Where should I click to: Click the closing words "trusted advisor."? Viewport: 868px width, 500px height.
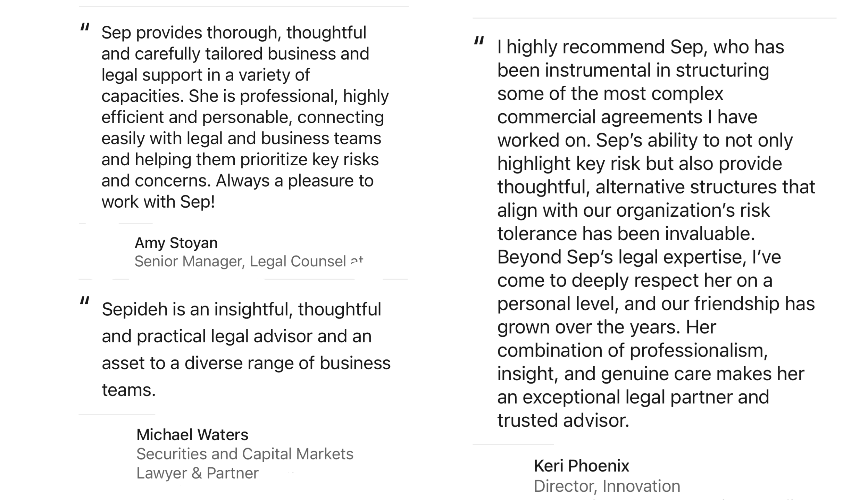pos(563,420)
